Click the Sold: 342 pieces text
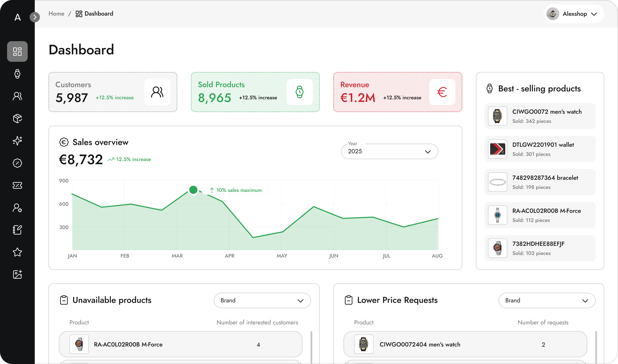 click(x=532, y=121)
